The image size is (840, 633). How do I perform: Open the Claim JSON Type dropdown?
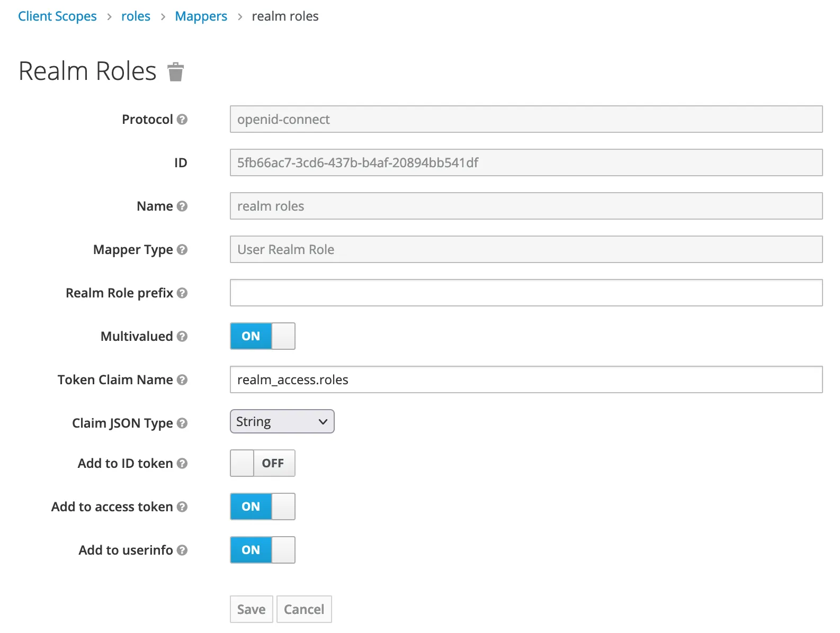click(x=282, y=422)
